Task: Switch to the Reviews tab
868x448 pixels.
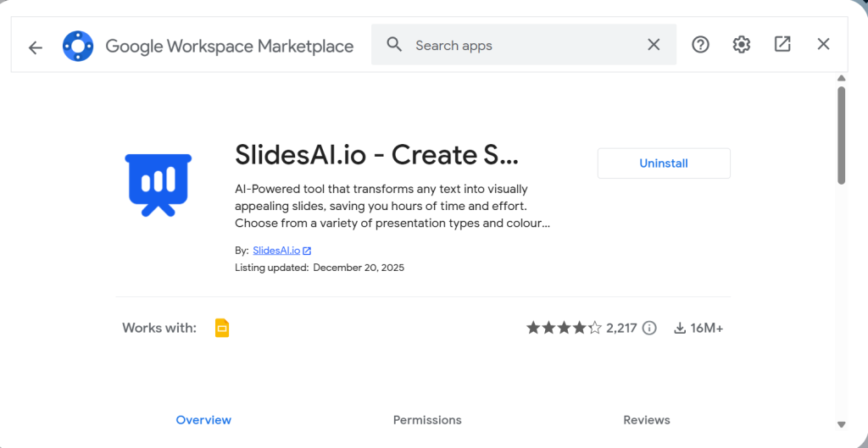Action: pos(647,420)
